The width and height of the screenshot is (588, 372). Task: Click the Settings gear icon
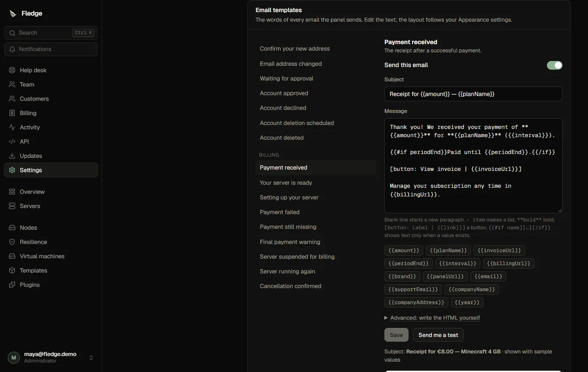pyautogui.click(x=12, y=170)
